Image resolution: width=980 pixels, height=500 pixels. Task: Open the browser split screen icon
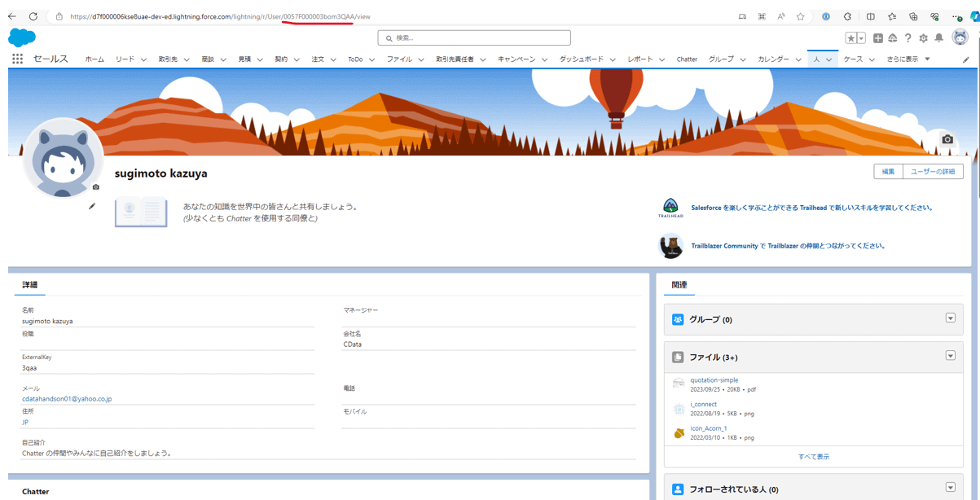870,16
